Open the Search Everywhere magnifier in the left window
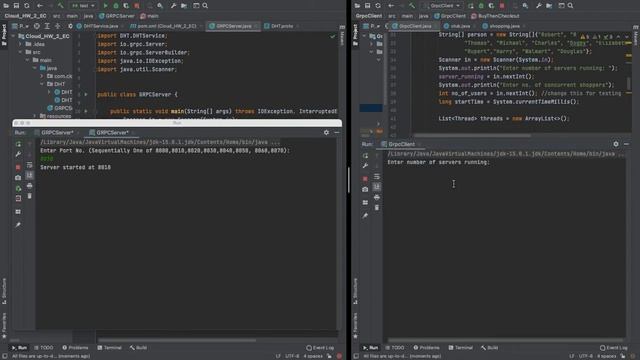The height and width of the screenshot is (360, 640). [205, 6]
